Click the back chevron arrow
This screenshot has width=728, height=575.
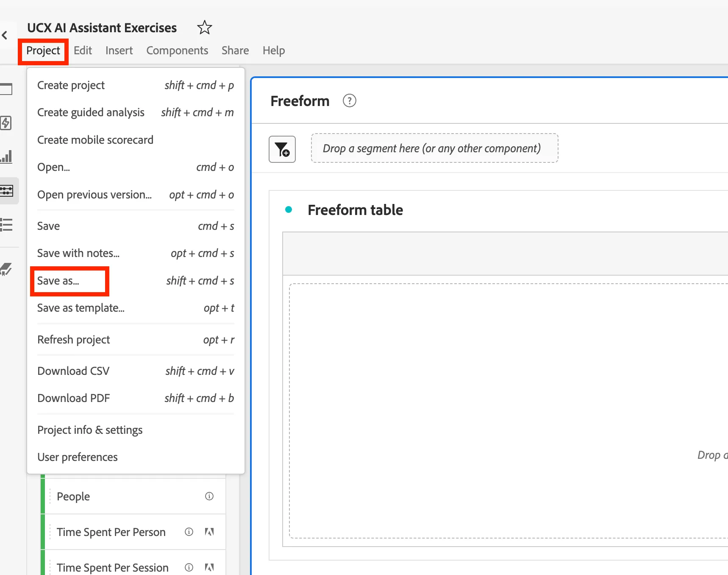point(5,35)
